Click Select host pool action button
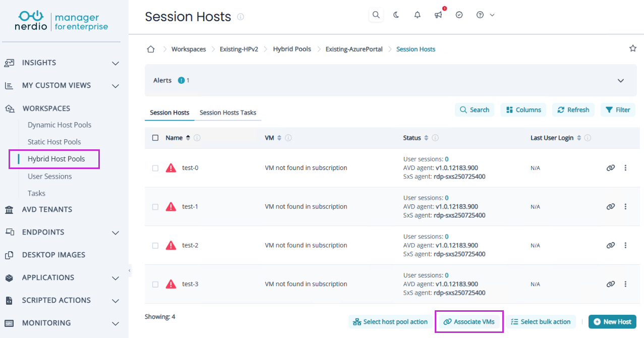 click(x=390, y=322)
